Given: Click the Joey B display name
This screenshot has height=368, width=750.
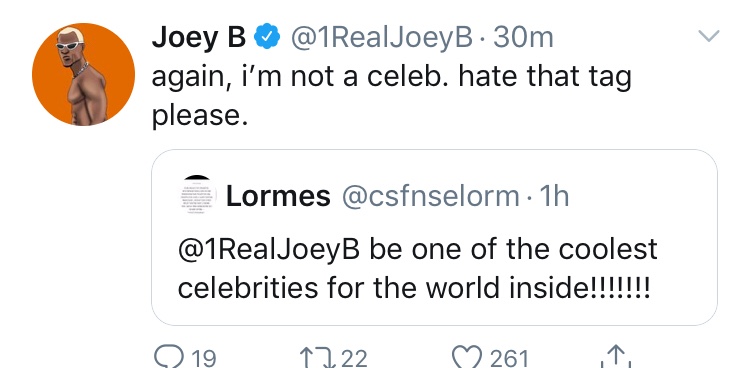Looking at the screenshot, I should click(199, 38).
